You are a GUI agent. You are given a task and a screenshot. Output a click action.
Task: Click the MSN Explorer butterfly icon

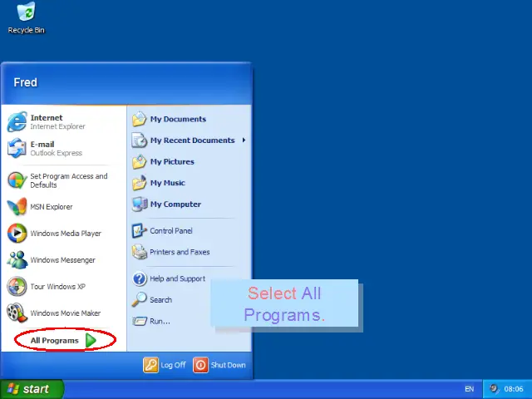pyautogui.click(x=17, y=207)
